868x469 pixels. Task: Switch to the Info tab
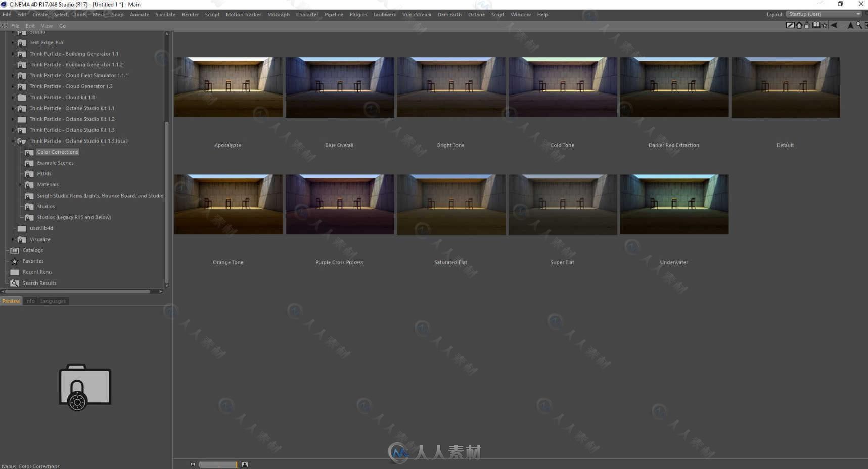30,301
